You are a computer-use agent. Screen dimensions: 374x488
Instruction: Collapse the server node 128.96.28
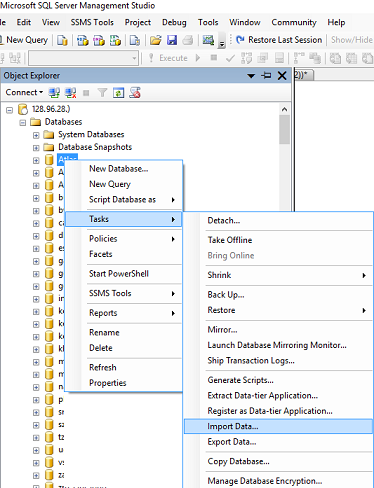tap(10, 110)
